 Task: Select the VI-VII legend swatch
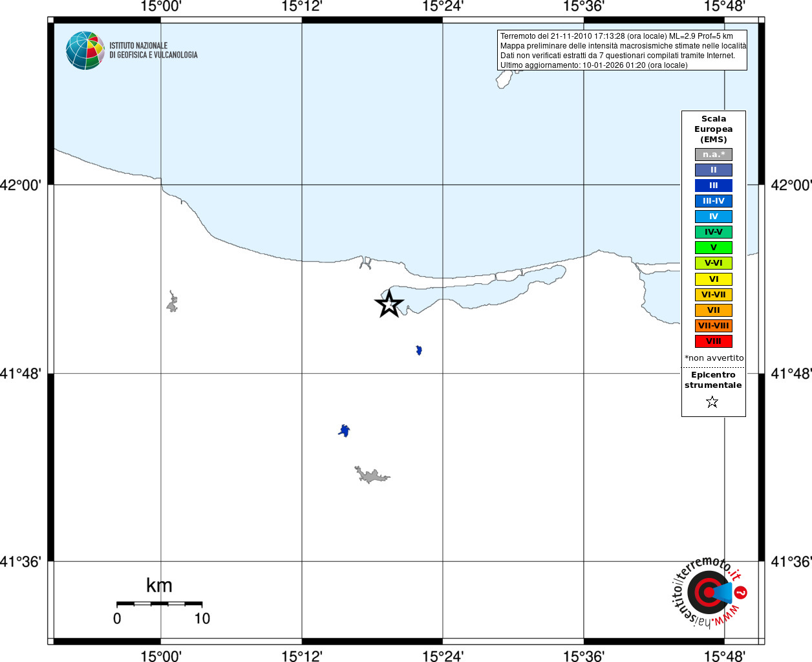[714, 295]
